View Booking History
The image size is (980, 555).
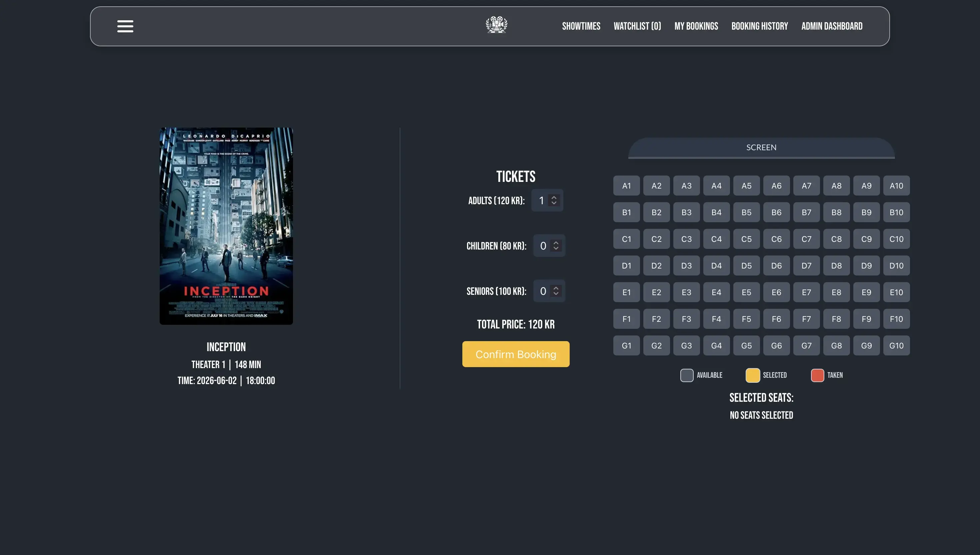(x=760, y=26)
